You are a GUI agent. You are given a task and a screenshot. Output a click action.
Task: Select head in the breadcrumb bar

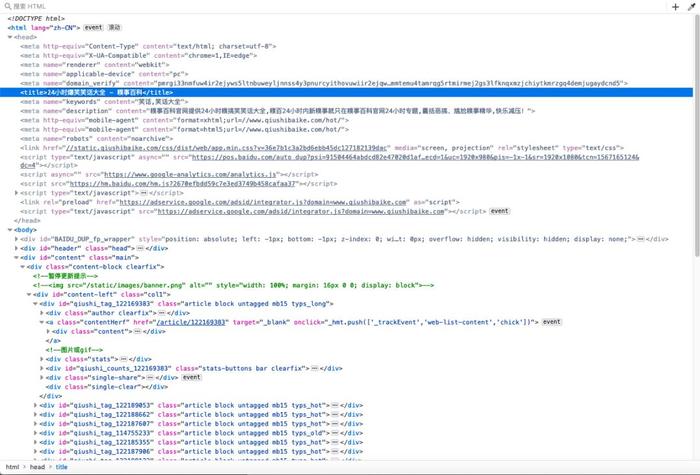[x=38, y=467]
